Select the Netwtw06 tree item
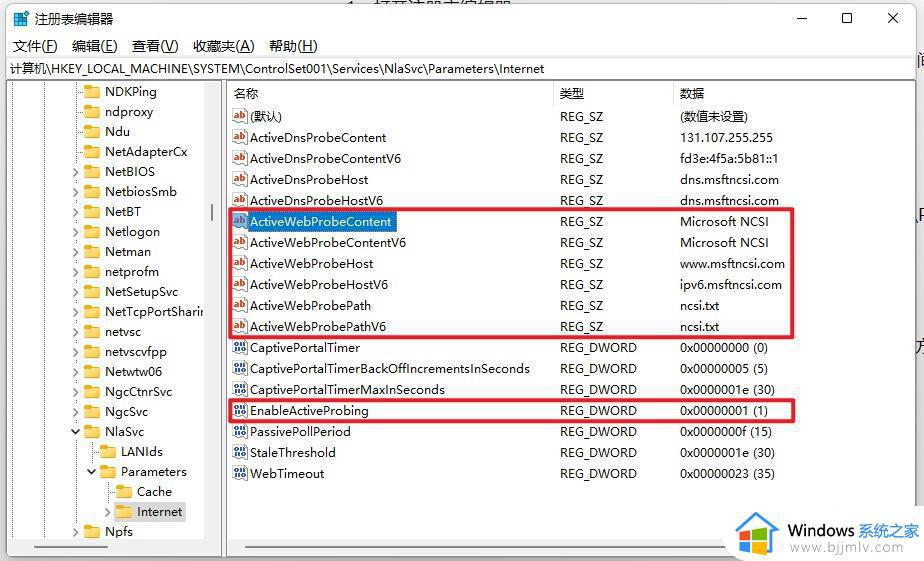 click(x=133, y=372)
